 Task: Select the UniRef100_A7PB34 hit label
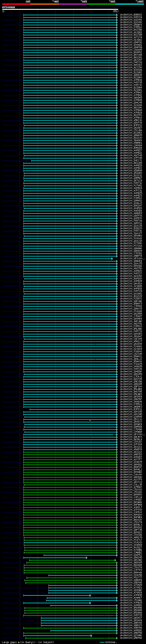click(x=131, y=80)
